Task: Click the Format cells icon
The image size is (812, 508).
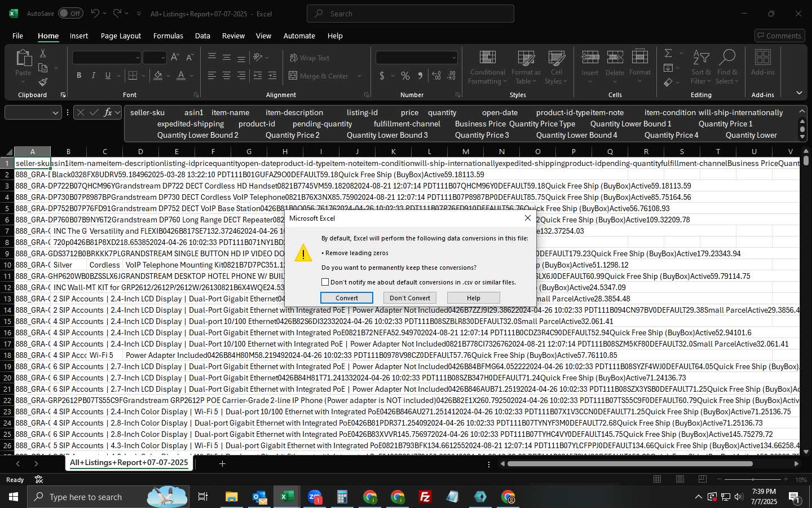Action: pos(640,57)
